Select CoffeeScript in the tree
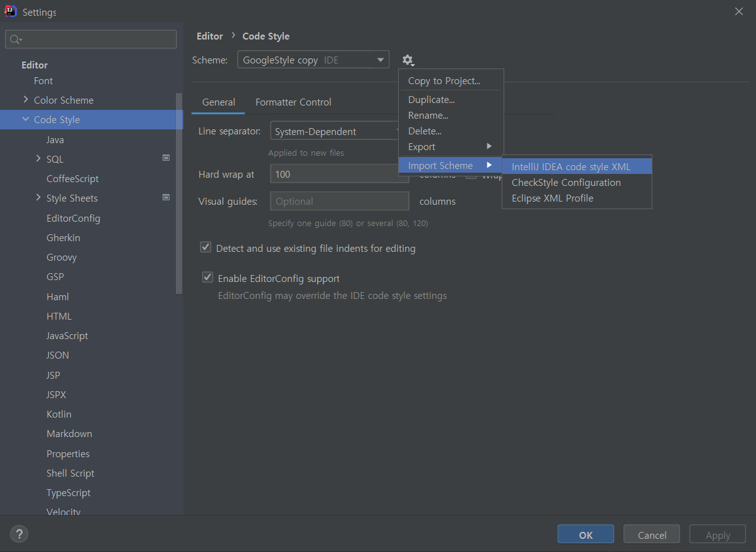 72,178
